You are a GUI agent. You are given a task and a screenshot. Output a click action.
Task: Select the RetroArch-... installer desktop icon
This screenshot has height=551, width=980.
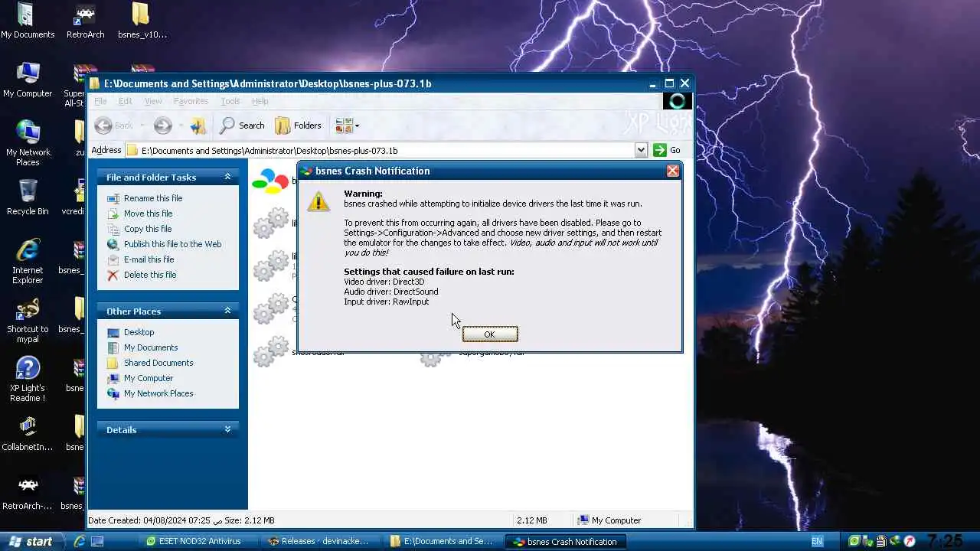coord(28,492)
